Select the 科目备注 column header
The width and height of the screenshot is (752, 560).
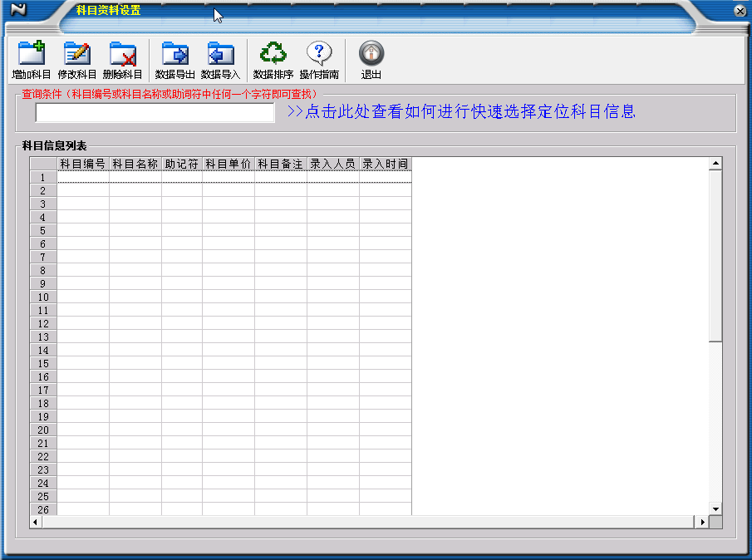click(x=281, y=164)
